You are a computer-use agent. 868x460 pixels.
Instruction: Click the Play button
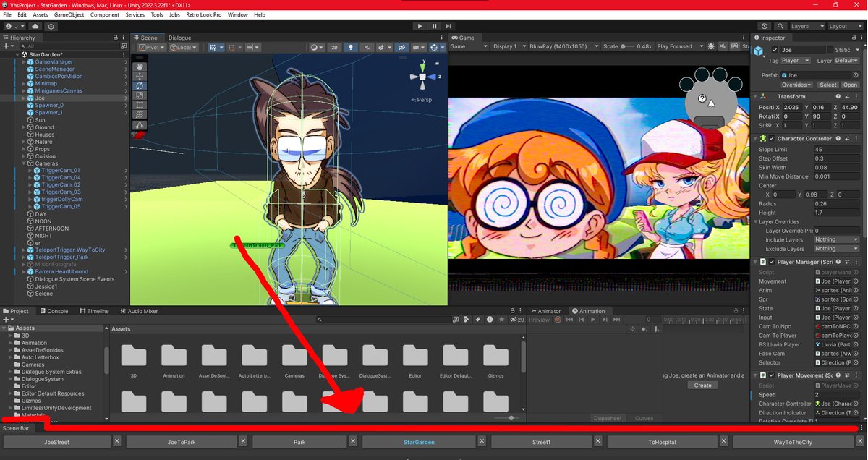click(x=420, y=26)
